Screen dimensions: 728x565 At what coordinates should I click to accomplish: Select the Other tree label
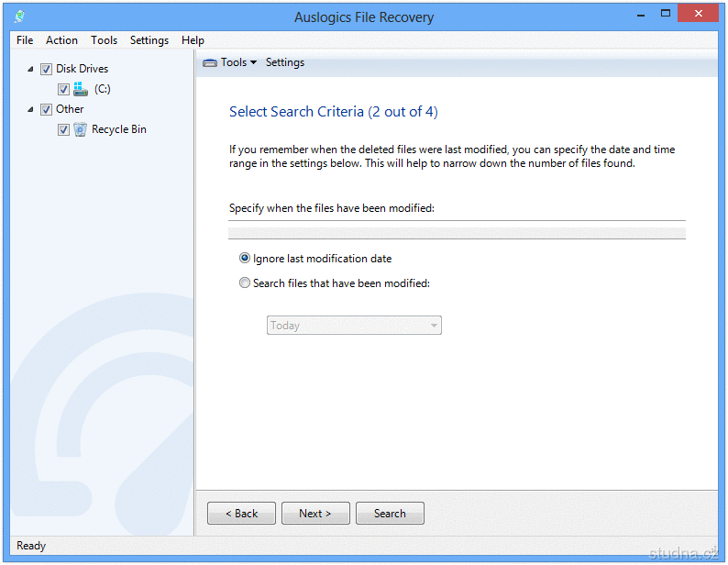(x=70, y=109)
